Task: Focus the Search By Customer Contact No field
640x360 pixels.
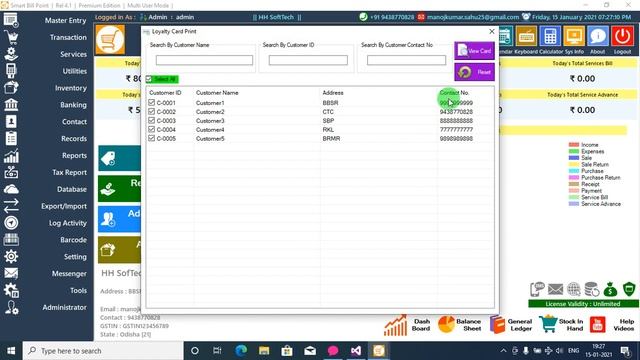Action: coord(406,60)
